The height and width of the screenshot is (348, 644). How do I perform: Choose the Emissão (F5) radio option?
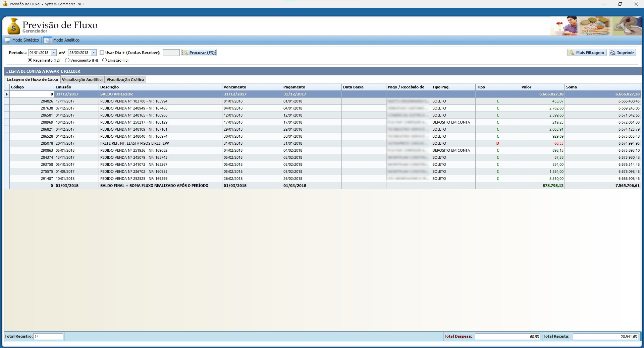105,60
